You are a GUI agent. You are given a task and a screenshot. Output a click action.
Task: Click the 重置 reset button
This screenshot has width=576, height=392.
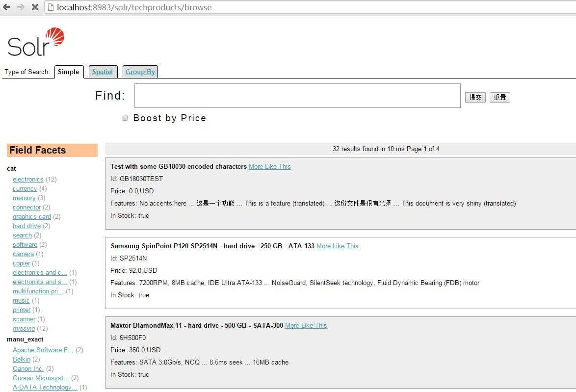point(499,97)
